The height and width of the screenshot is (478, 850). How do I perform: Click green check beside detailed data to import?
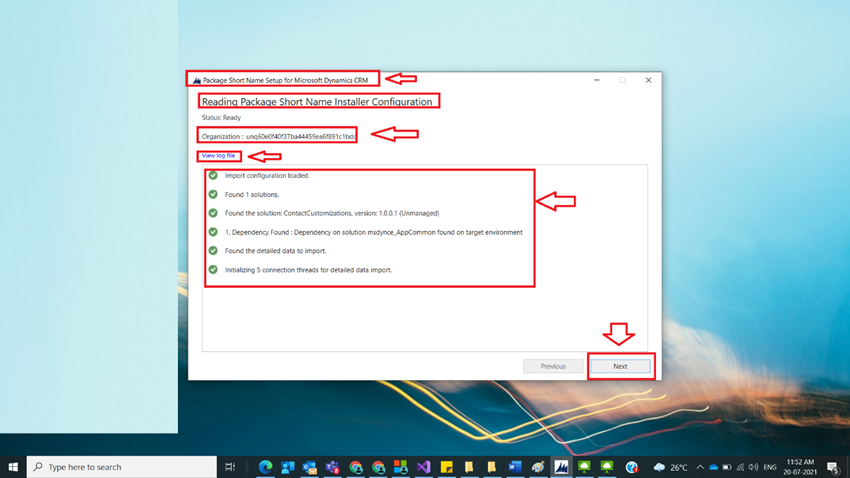click(213, 250)
